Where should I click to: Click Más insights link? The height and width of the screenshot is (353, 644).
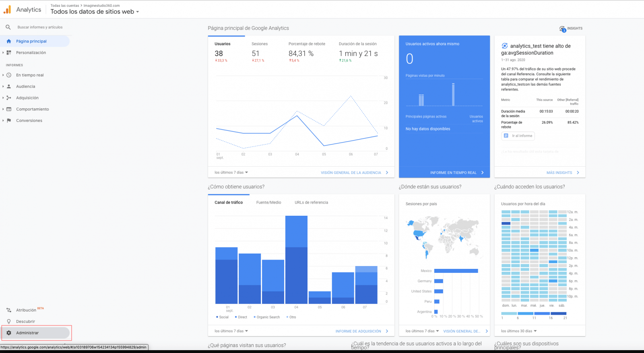(x=559, y=173)
